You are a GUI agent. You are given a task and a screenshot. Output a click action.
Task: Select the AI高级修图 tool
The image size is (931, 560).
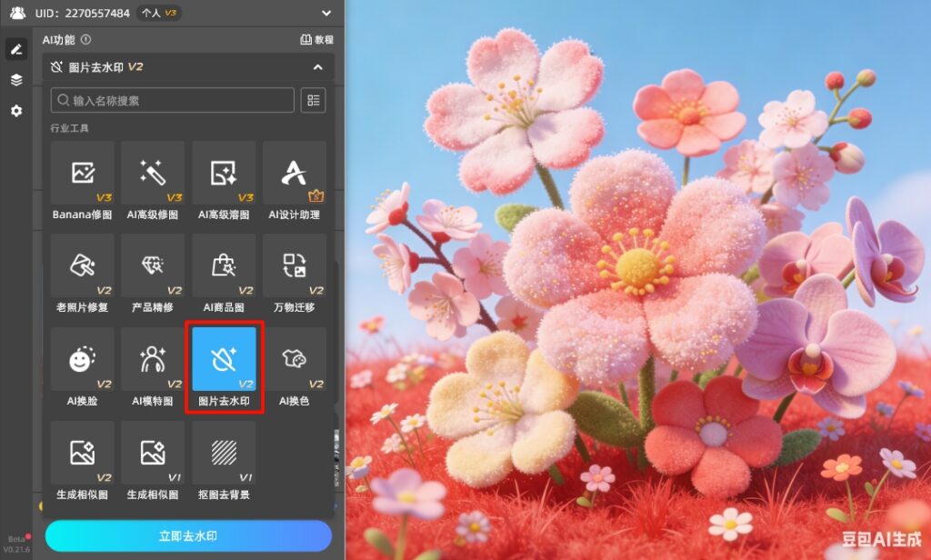pyautogui.click(x=153, y=174)
